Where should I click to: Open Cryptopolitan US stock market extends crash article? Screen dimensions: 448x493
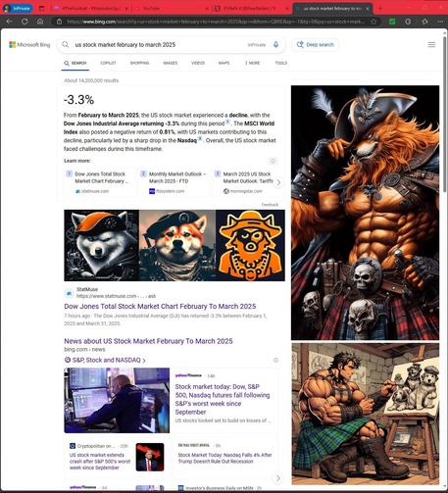coord(100,462)
